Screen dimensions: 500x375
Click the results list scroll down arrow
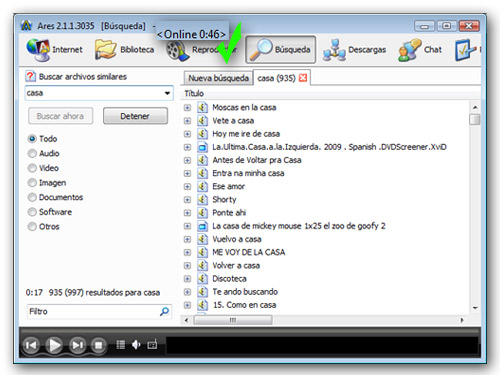point(475,308)
